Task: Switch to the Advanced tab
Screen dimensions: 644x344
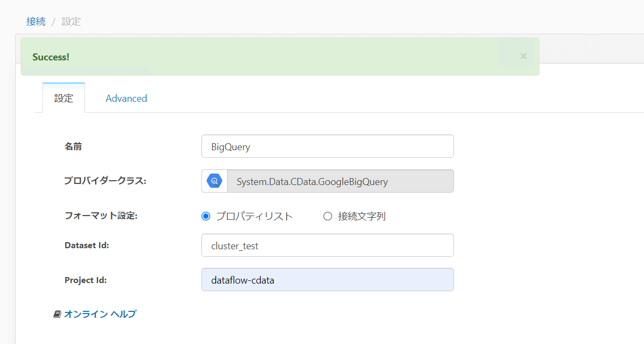Action: point(126,98)
